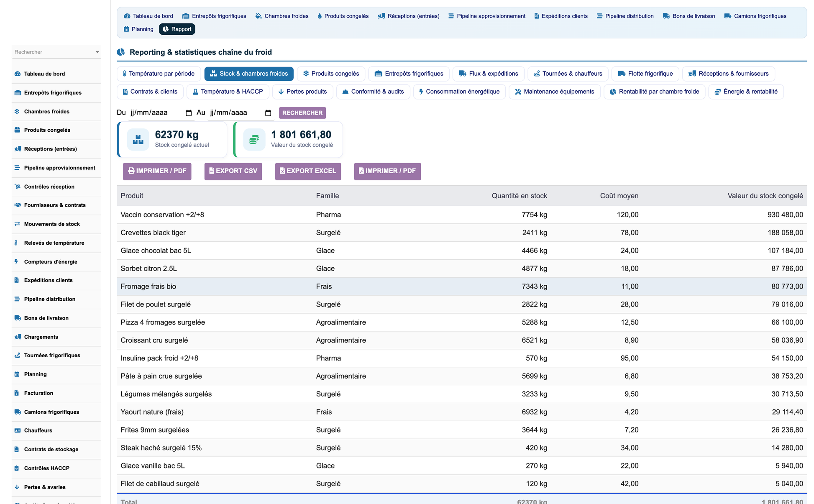Click the calendar icon in the Du date field
The height and width of the screenshot is (504, 814).
(x=189, y=113)
